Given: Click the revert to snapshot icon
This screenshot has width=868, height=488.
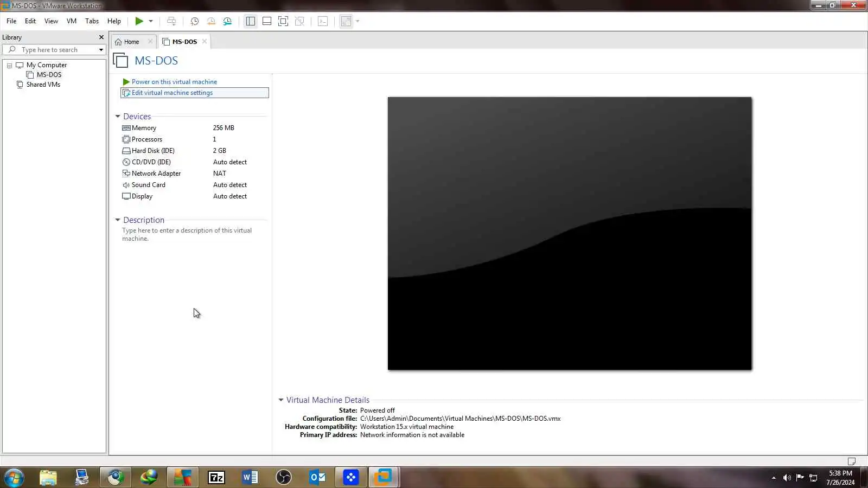Looking at the screenshot, I should click(211, 21).
